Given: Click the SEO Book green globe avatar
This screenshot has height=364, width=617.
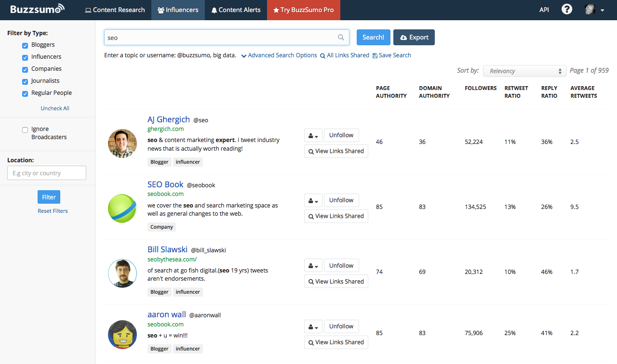Looking at the screenshot, I should click(122, 208).
